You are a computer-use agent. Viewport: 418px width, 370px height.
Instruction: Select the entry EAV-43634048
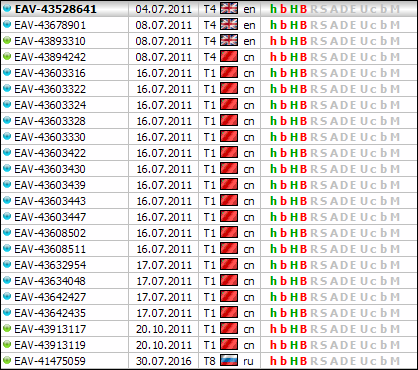[50, 281]
